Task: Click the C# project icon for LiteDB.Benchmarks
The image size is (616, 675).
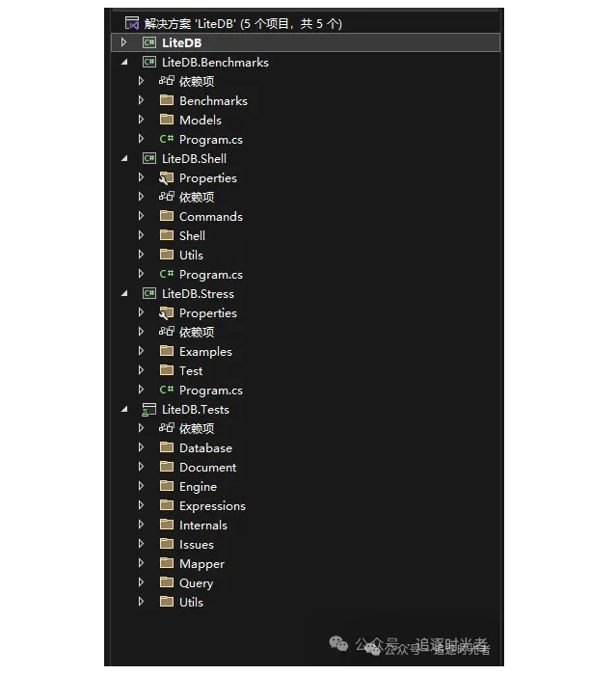Action: click(x=149, y=62)
